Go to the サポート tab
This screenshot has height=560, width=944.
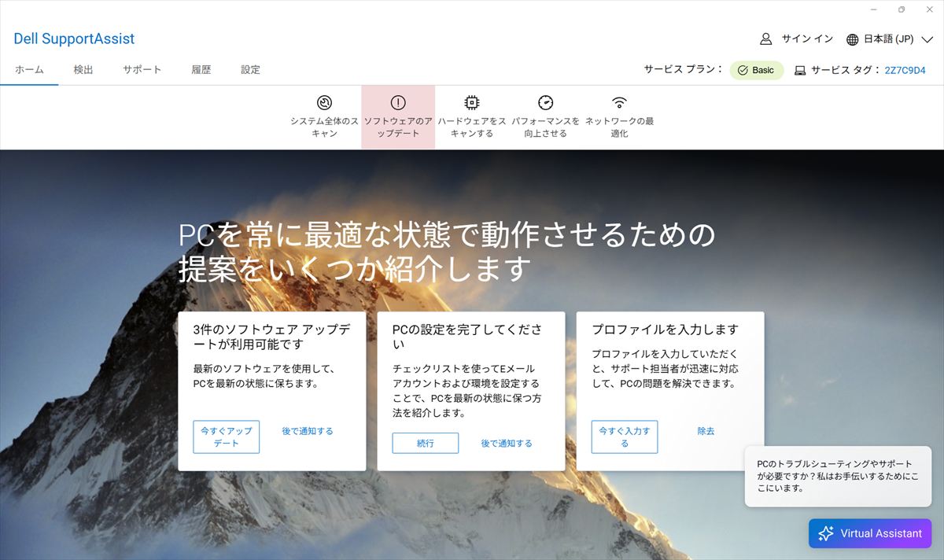pyautogui.click(x=142, y=69)
